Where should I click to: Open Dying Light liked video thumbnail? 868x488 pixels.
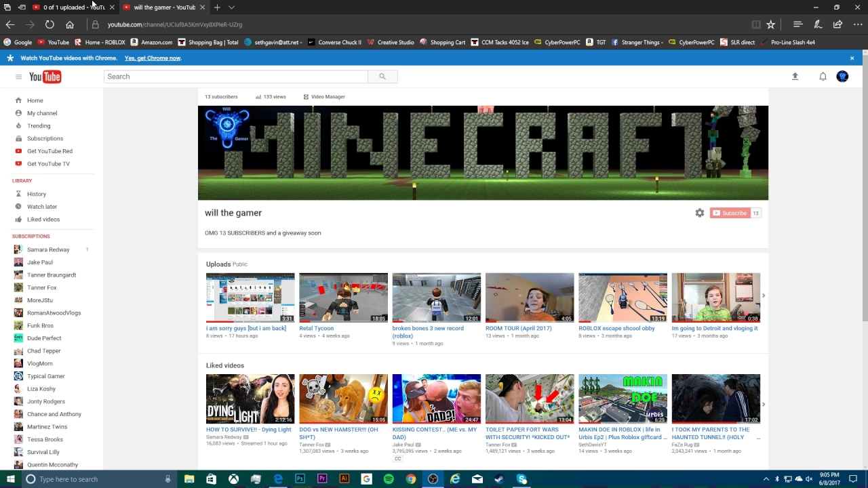(250, 399)
